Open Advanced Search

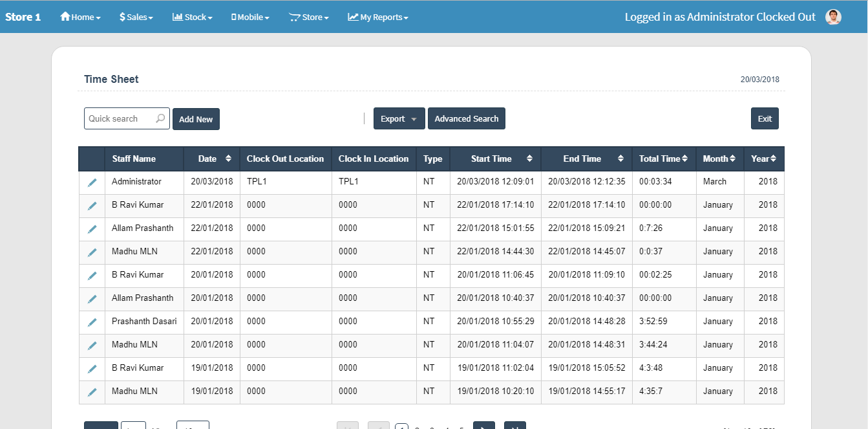(x=466, y=119)
